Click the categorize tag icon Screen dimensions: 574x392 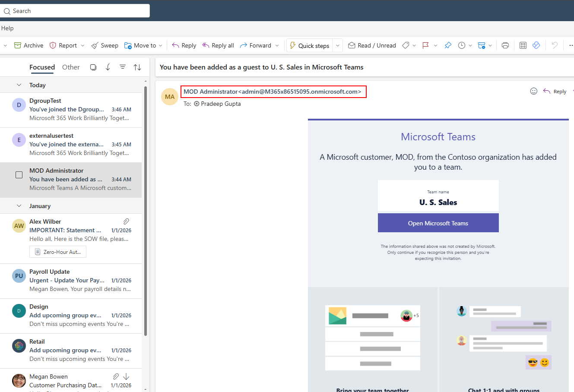click(406, 45)
